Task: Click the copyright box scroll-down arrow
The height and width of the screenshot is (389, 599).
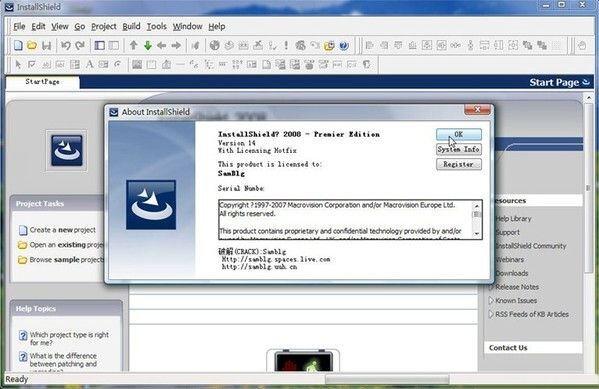Action: [x=476, y=233]
